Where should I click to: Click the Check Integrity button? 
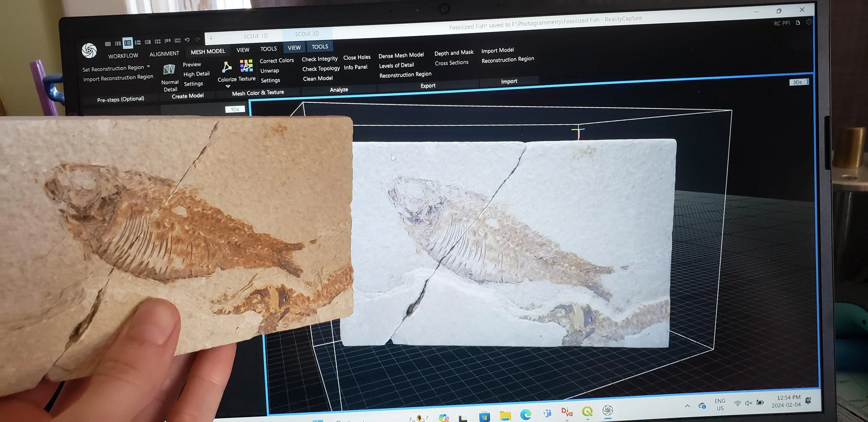319,59
